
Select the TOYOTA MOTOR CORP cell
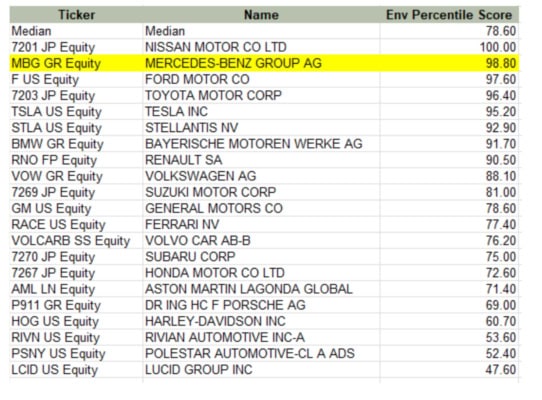click(x=261, y=95)
